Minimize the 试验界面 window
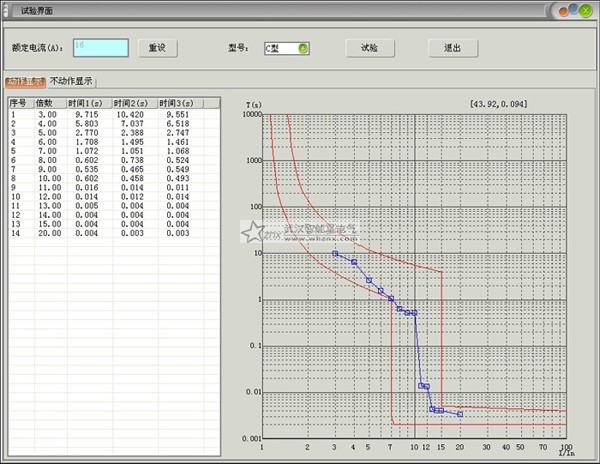The height and width of the screenshot is (464, 600). tap(564, 9)
